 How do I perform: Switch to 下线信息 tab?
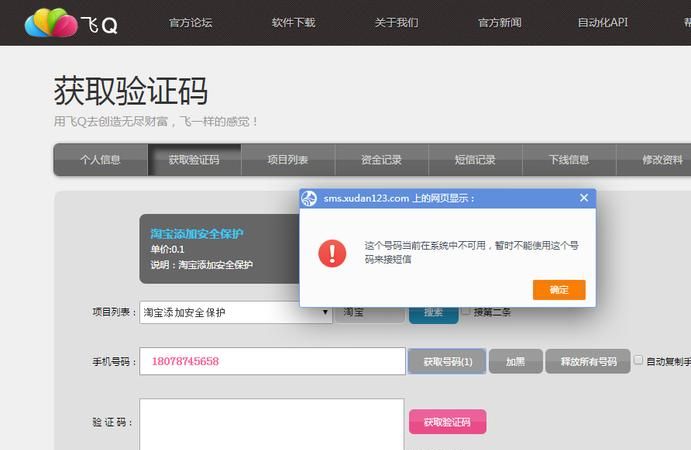569,160
